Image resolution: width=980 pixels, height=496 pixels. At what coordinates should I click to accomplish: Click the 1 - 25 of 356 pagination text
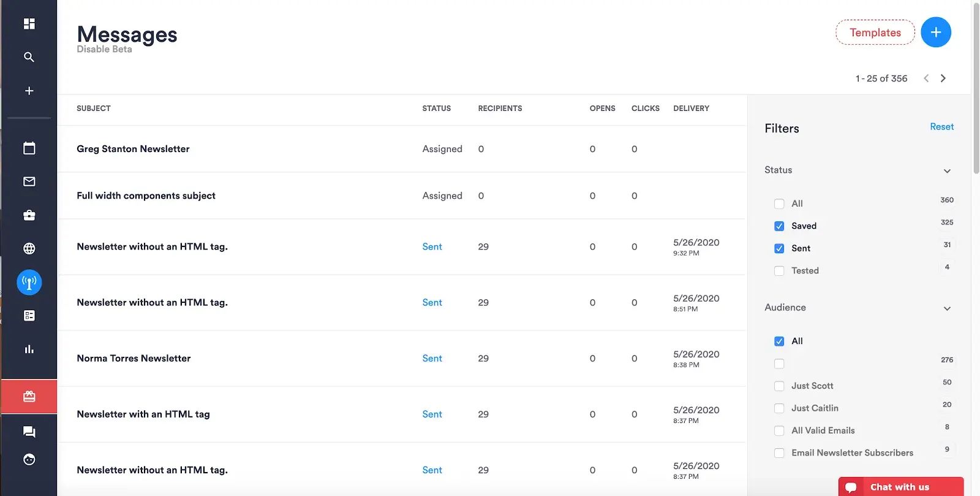[x=881, y=78]
